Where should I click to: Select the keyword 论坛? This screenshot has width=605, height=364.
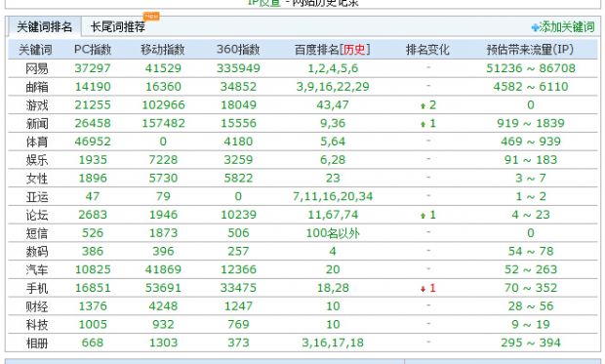point(37,215)
